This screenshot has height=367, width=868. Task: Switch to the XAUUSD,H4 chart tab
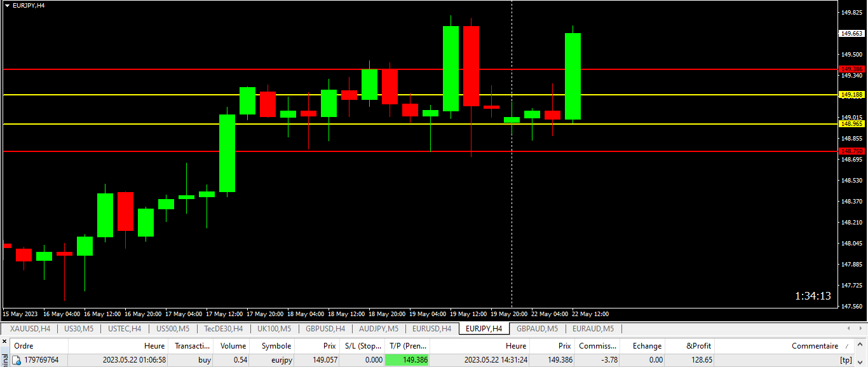31,329
